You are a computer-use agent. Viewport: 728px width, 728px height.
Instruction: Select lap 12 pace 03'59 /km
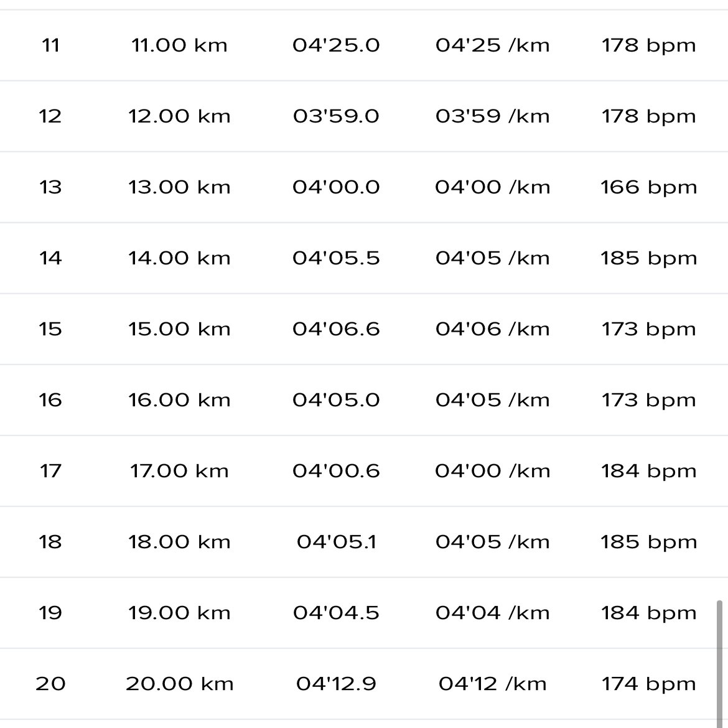[492, 116]
